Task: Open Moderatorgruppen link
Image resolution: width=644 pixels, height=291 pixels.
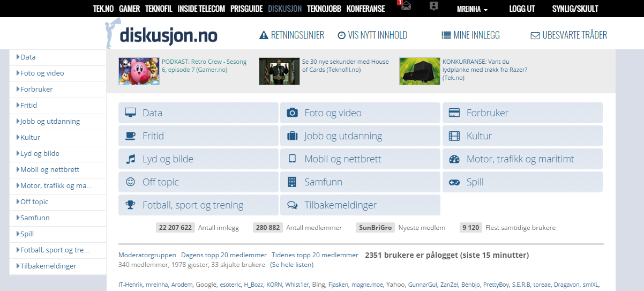Action: [x=147, y=255]
